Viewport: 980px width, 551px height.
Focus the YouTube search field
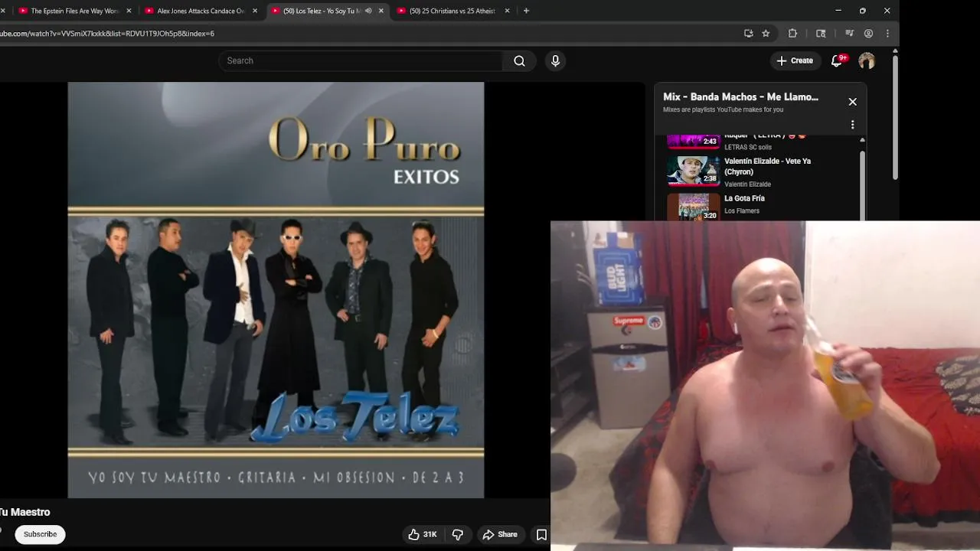[361, 61]
